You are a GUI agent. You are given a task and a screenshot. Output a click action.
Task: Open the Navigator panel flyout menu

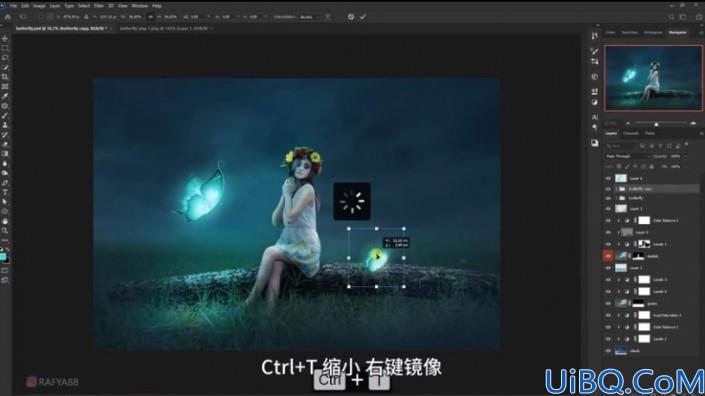(701, 32)
